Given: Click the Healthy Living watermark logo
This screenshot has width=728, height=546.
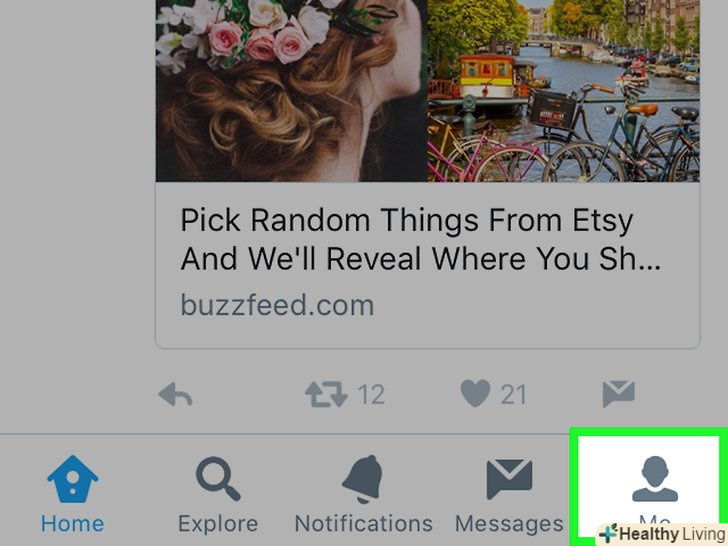Looking at the screenshot, I should tap(663, 533).
